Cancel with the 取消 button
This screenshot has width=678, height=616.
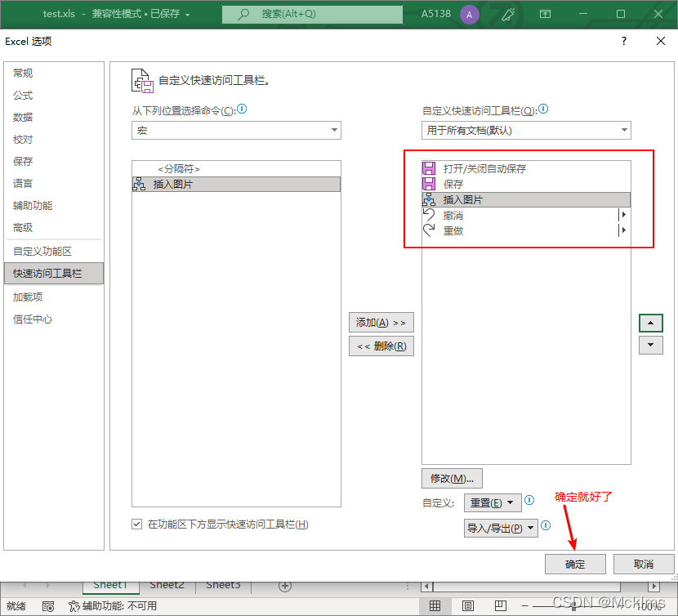click(644, 564)
